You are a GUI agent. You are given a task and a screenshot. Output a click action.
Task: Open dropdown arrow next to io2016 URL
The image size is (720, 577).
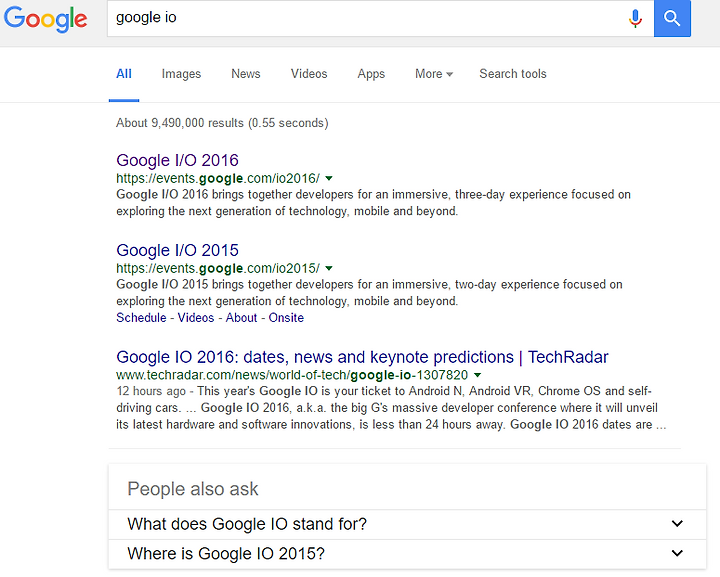[x=329, y=178]
